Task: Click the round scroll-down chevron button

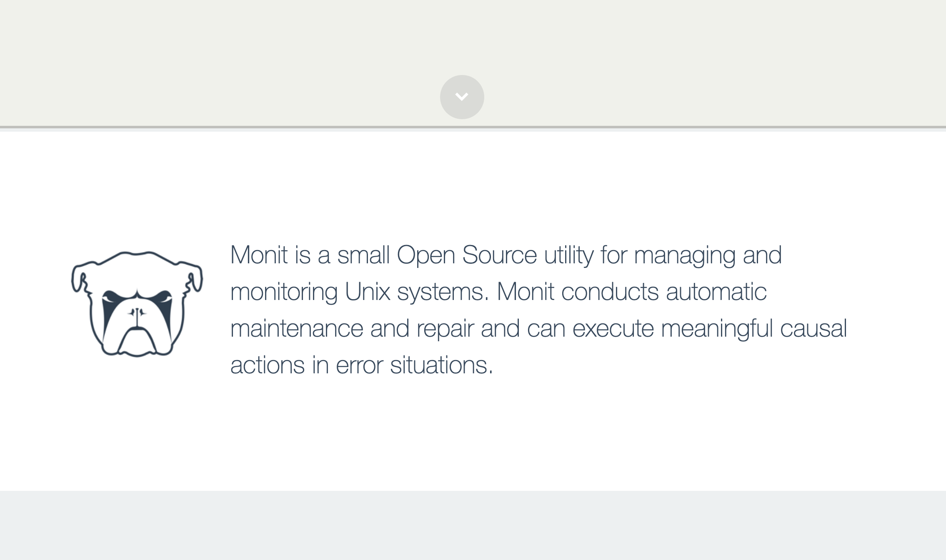Action: click(x=462, y=97)
